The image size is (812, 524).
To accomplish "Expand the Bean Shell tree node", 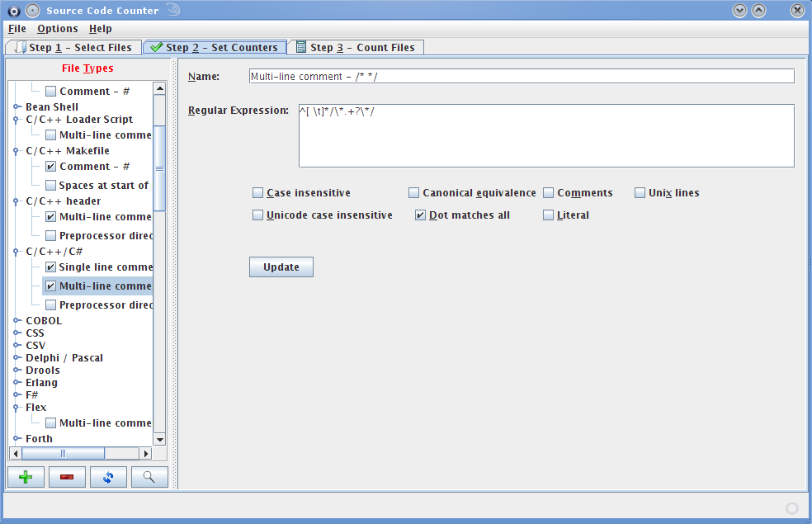I will (x=17, y=107).
